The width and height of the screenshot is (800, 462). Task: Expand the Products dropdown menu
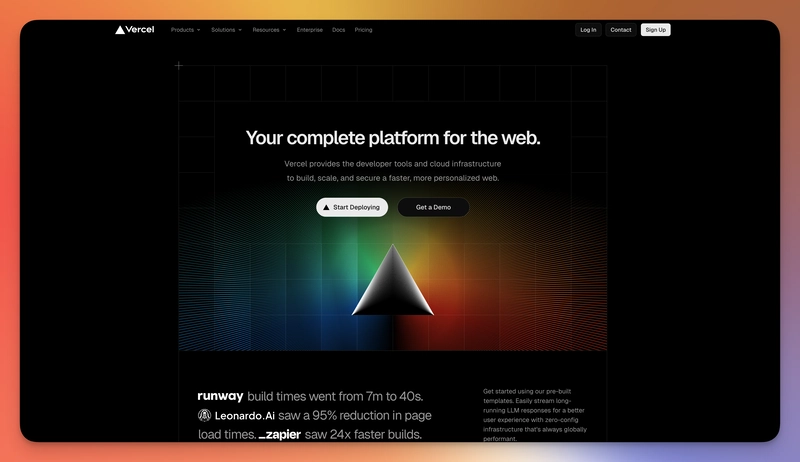point(185,30)
